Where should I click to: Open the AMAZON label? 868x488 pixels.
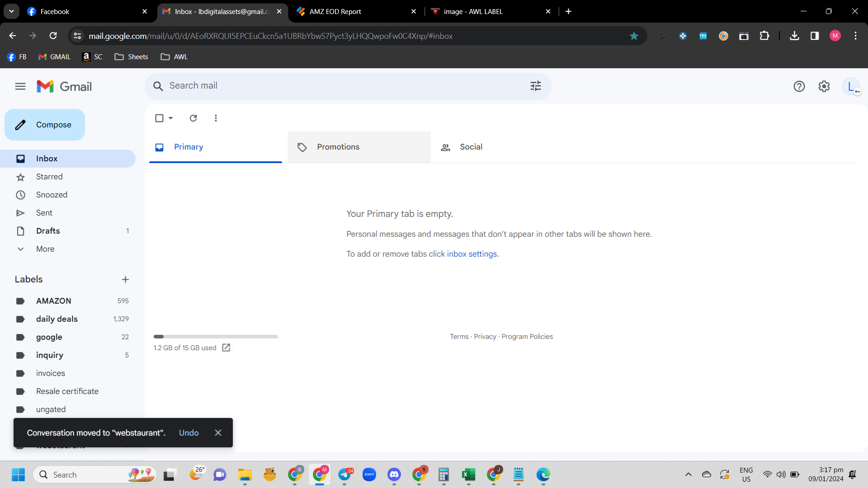coord(68,301)
